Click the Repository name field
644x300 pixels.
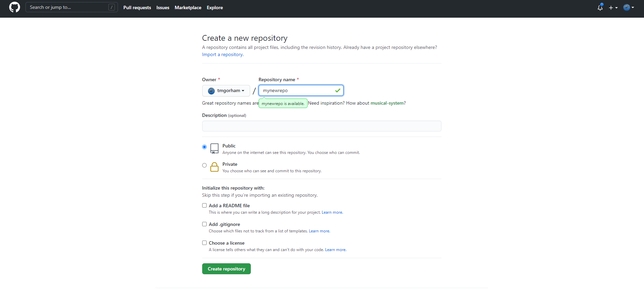coord(301,90)
